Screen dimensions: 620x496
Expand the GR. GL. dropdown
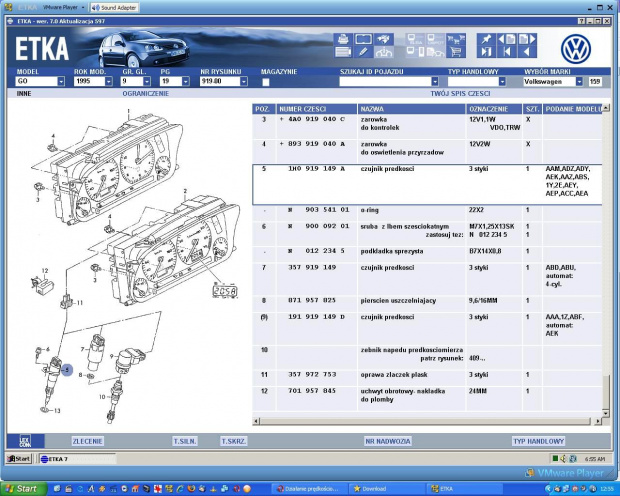147,81
